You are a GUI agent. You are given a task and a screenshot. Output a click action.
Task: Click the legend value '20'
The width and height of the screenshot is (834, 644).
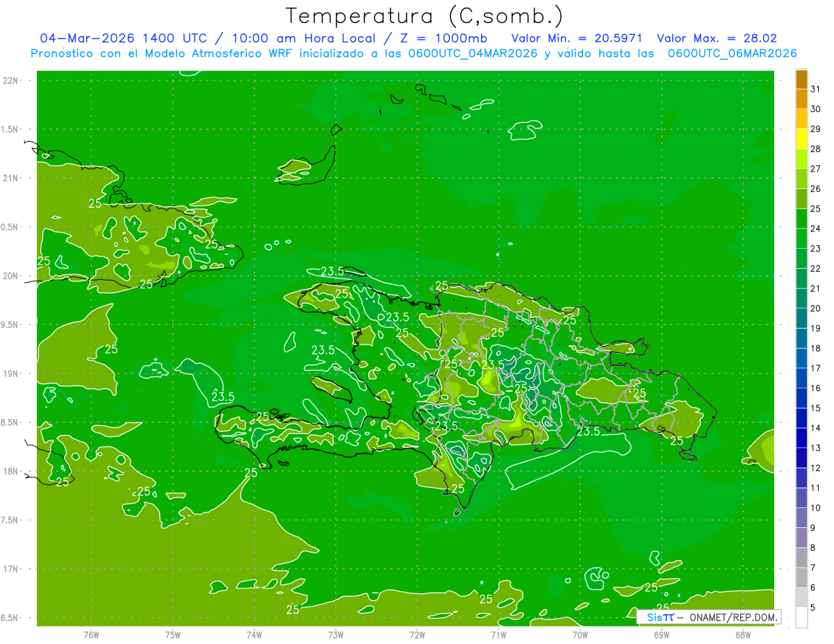coord(815,308)
